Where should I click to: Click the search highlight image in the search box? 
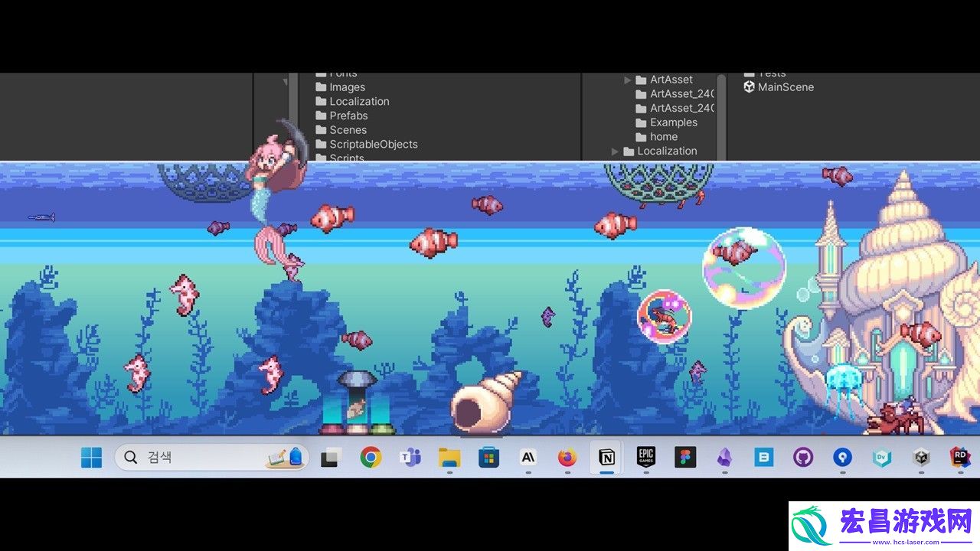point(284,458)
